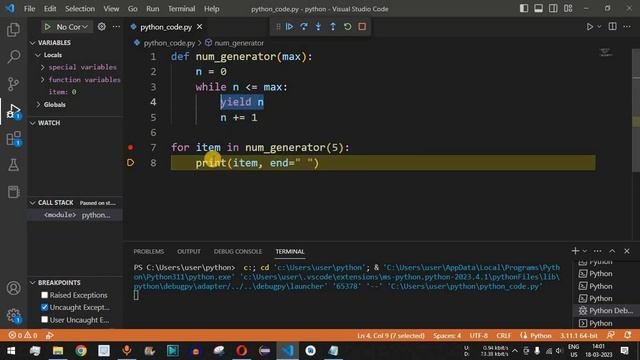The width and height of the screenshot is (640, 360).
Task: Open the Explorer view in activity bar
Action: coord(13,30)
